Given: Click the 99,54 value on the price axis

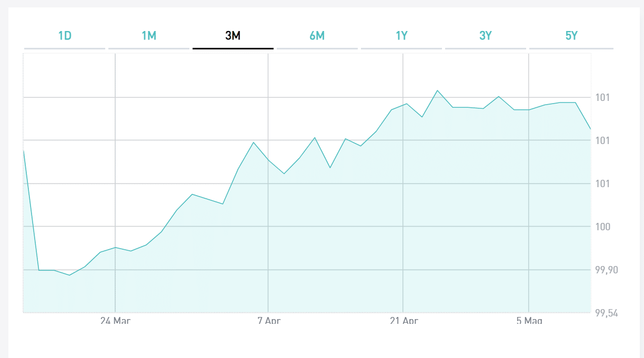Looking at the screenshot, I should click(607, 313).
